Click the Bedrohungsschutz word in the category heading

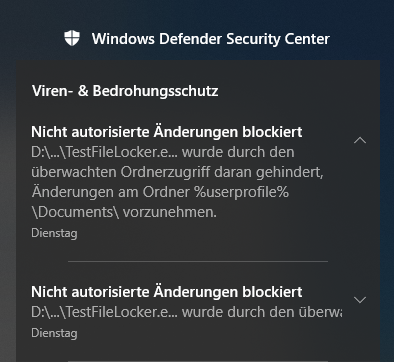pos(155,91)
